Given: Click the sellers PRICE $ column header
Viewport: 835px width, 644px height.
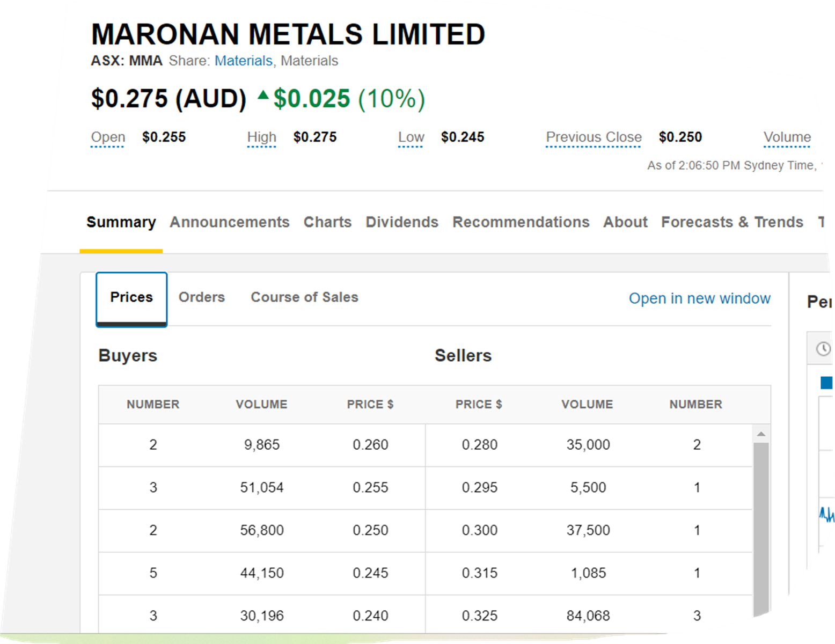Looking at the screenshot, I should click(x=479, y=405).
